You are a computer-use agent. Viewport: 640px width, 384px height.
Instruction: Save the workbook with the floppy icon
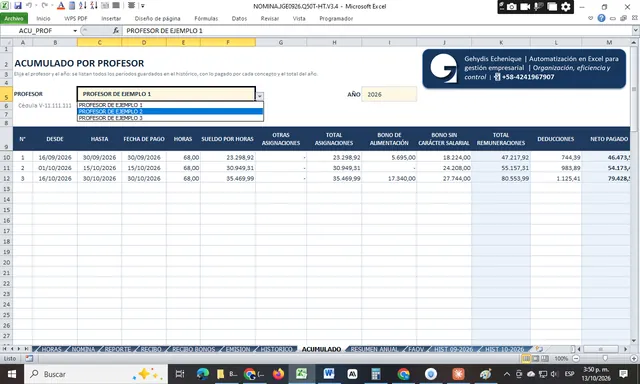pyautogui.click(x=18, y=6)
